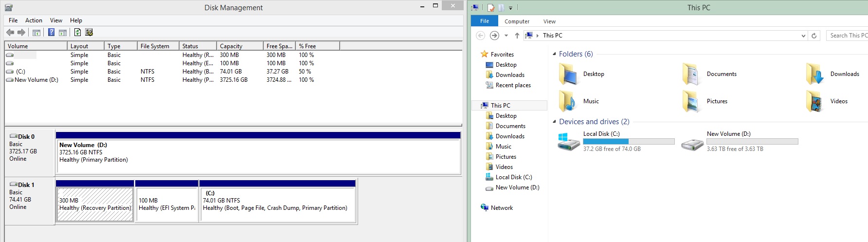
Task: Open the address bar history dropdown
Action: (x=803, y=36)
